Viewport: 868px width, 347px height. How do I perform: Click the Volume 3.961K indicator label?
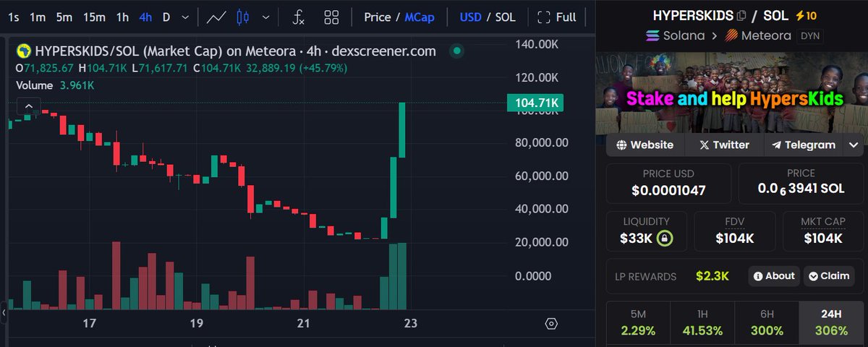pos(55,85)
